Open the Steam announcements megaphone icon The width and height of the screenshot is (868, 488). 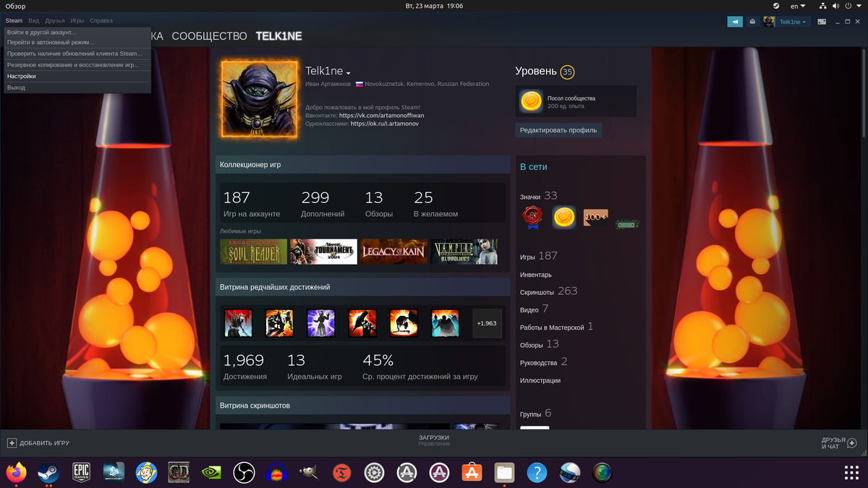point(735,22)
